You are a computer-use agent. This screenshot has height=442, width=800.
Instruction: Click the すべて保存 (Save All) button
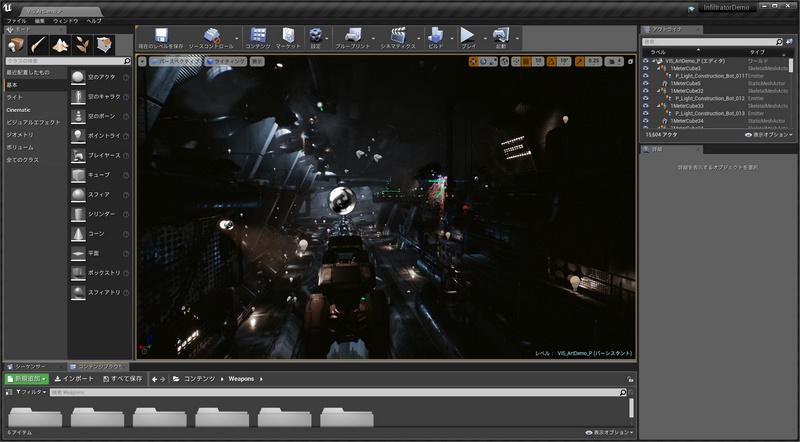coord(125,379)
